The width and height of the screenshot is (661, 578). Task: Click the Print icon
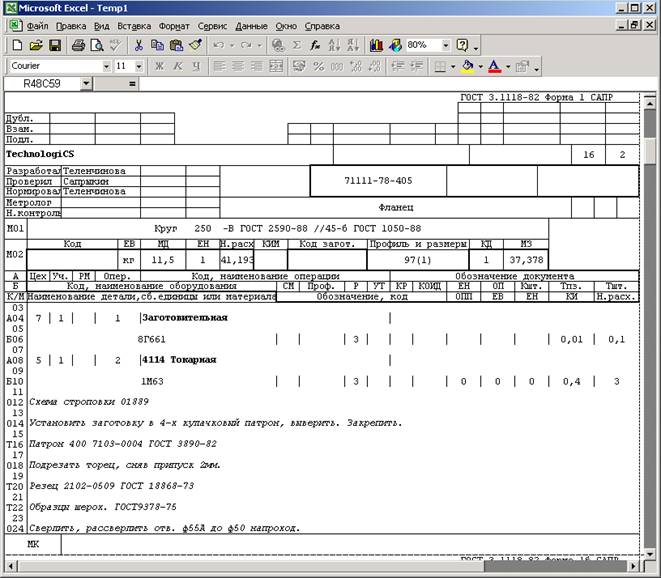80,45
